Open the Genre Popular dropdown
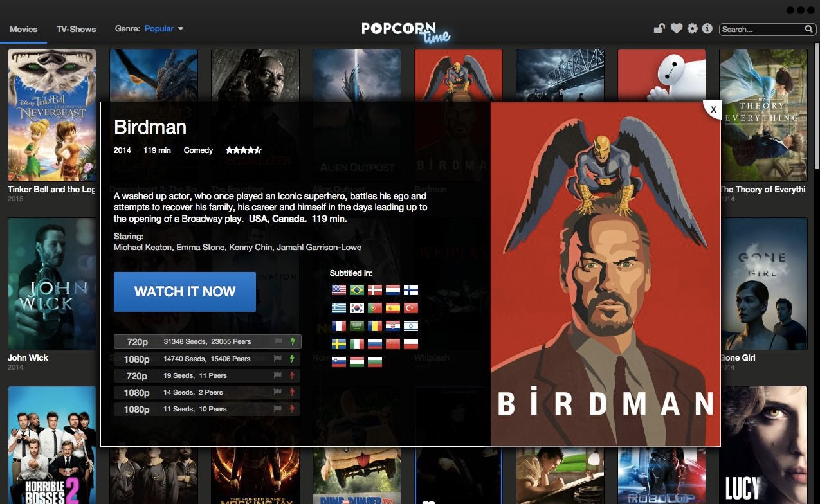The image size is (820, 504). [159, 29]
